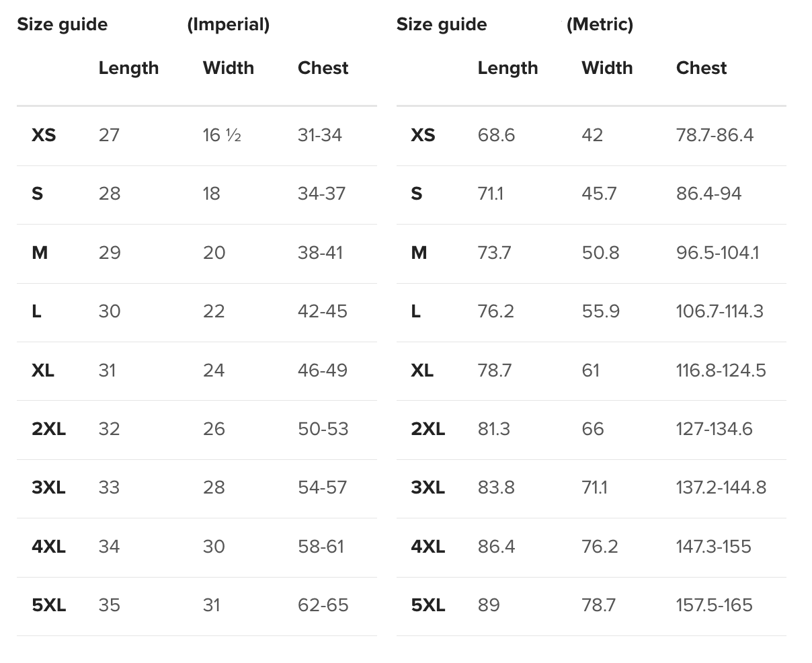
Task: Select the 4XL row label in Imperial table
Action: [x=48, y=547]
